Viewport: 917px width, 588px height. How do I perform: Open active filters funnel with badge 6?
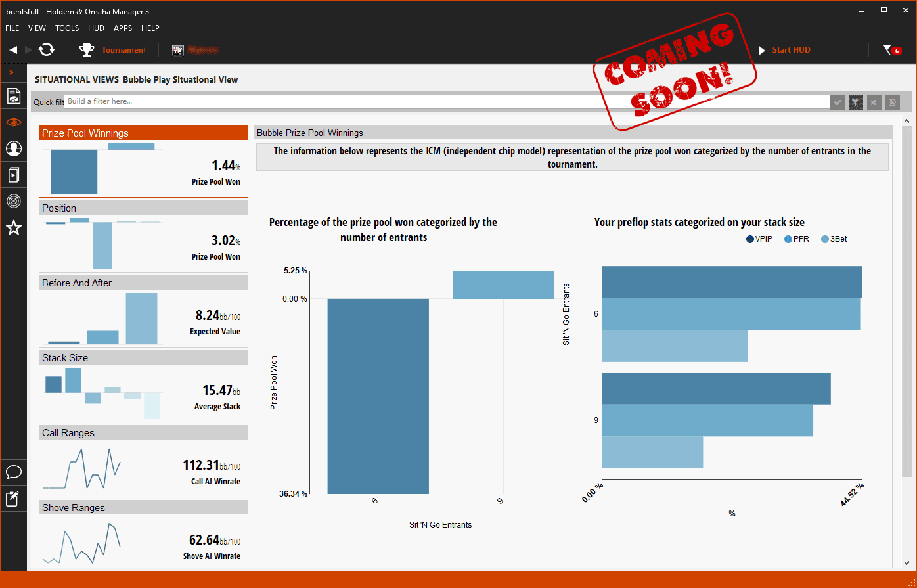tap(891, 50)
